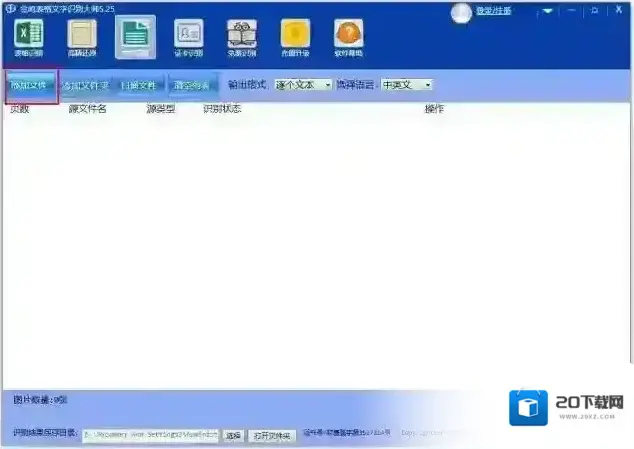Screen dimensions: 634x449
Task: Click the 选择 browse button at bottom
Action: (x=233, y=436)
